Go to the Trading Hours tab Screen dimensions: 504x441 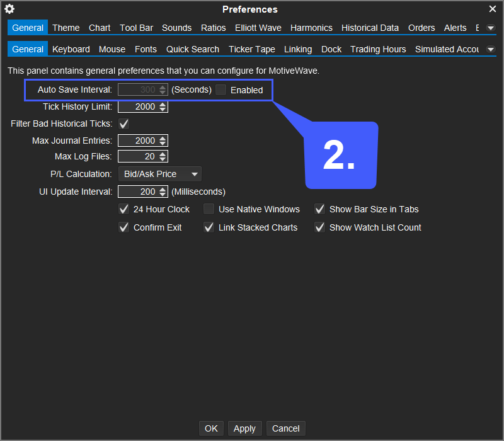coord(378,49)
